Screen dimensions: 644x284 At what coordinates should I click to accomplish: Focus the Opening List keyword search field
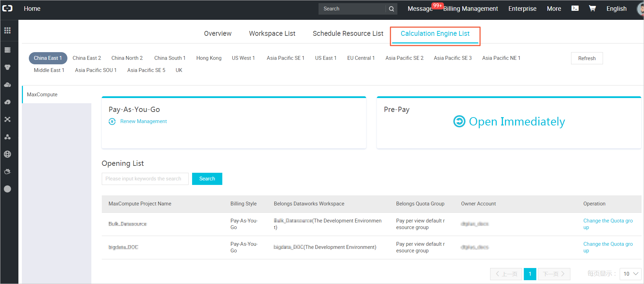click(x=145, y=179)
